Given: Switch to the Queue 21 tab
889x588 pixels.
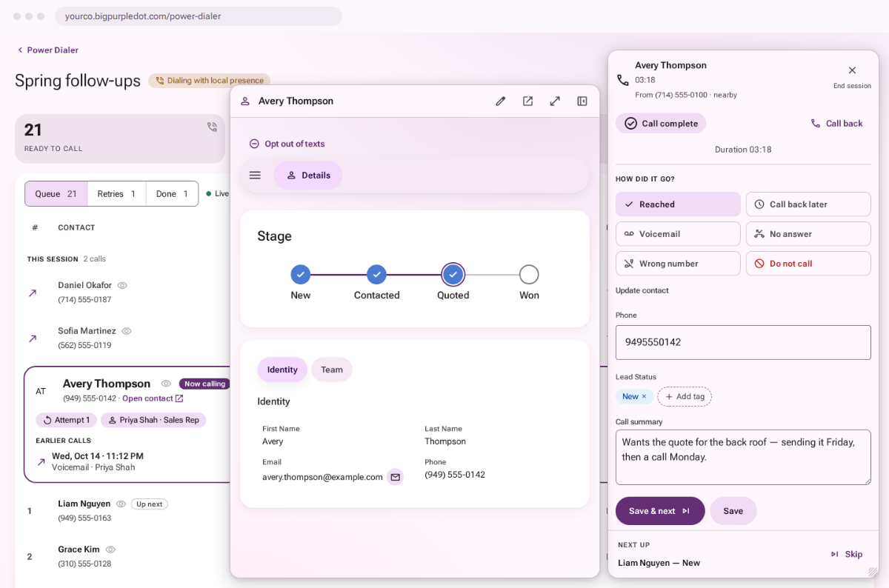Looking at the screenshot, I should click(56, 194).
